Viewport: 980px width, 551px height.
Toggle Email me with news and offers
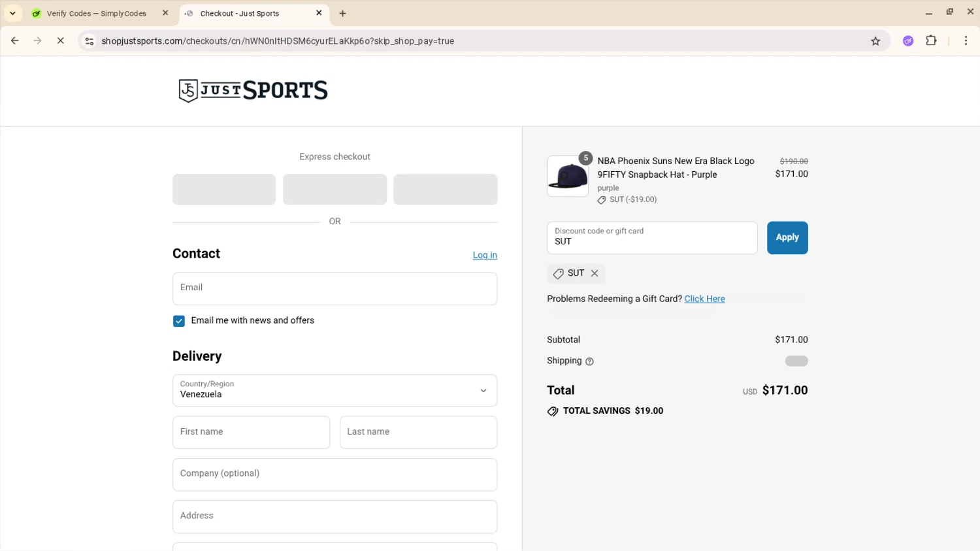178,321
